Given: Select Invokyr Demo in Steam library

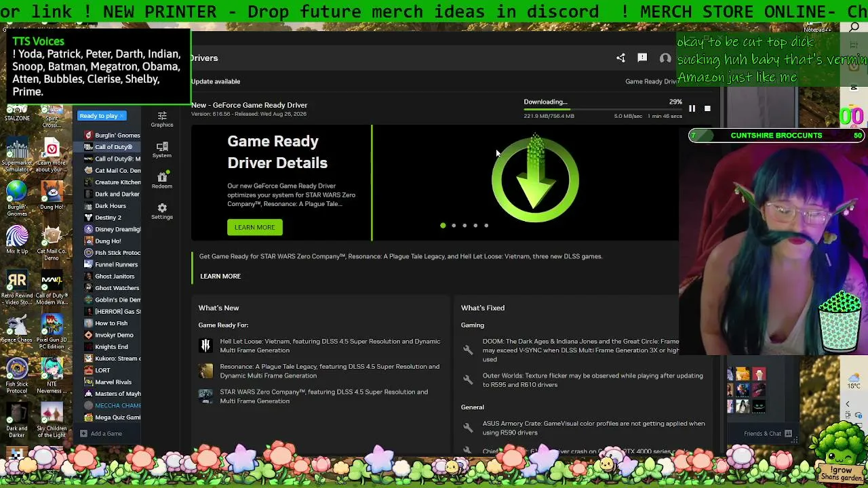Looking at the screenshot, I should [112, 335].
